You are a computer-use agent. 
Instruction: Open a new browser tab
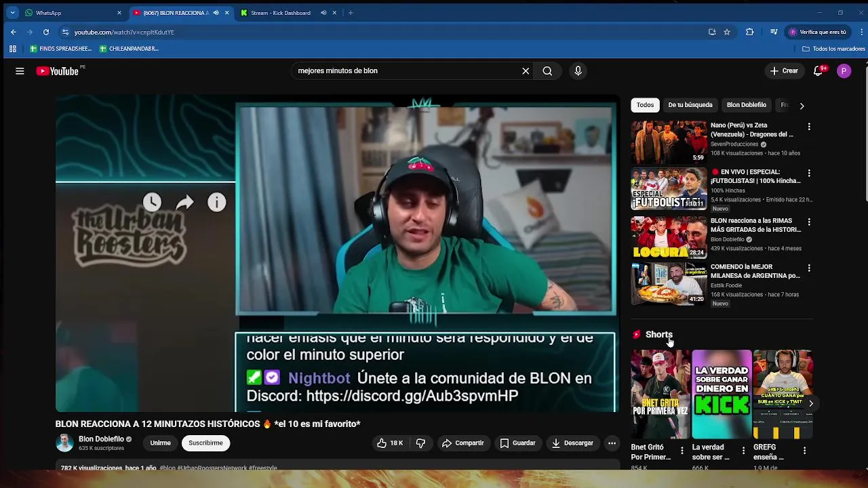351,13
